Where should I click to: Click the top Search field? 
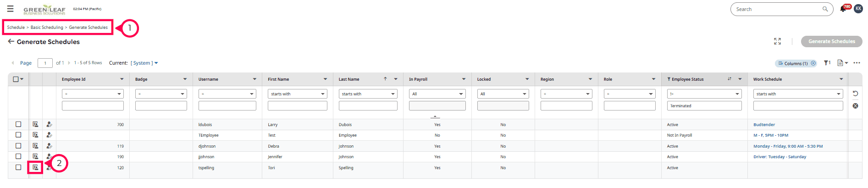(x=778, y=9)
